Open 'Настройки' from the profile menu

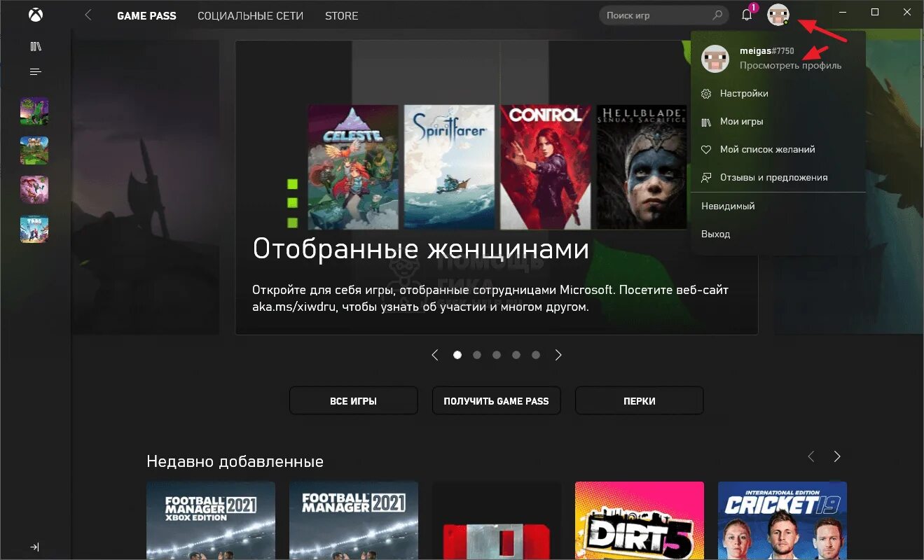pos(778,93)
